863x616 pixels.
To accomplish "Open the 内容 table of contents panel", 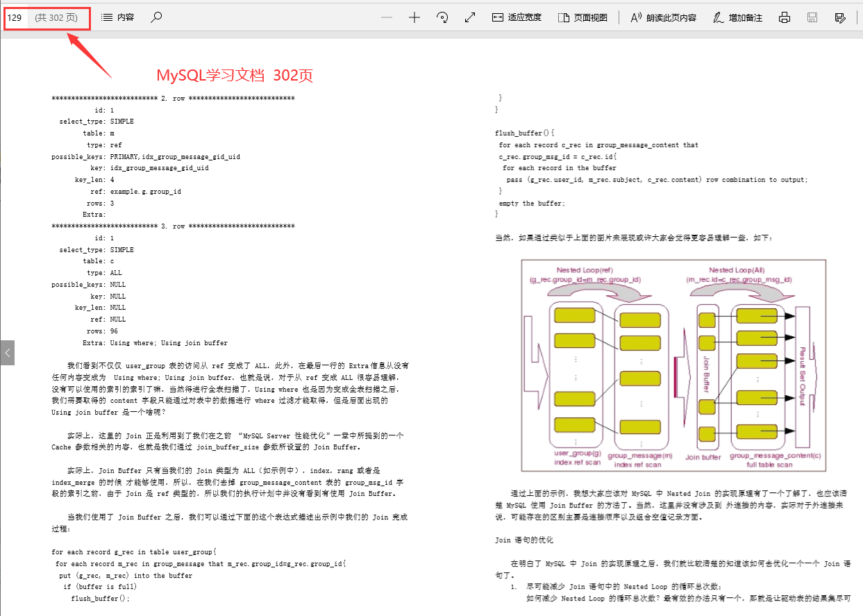I will click(x=117, y=17).
